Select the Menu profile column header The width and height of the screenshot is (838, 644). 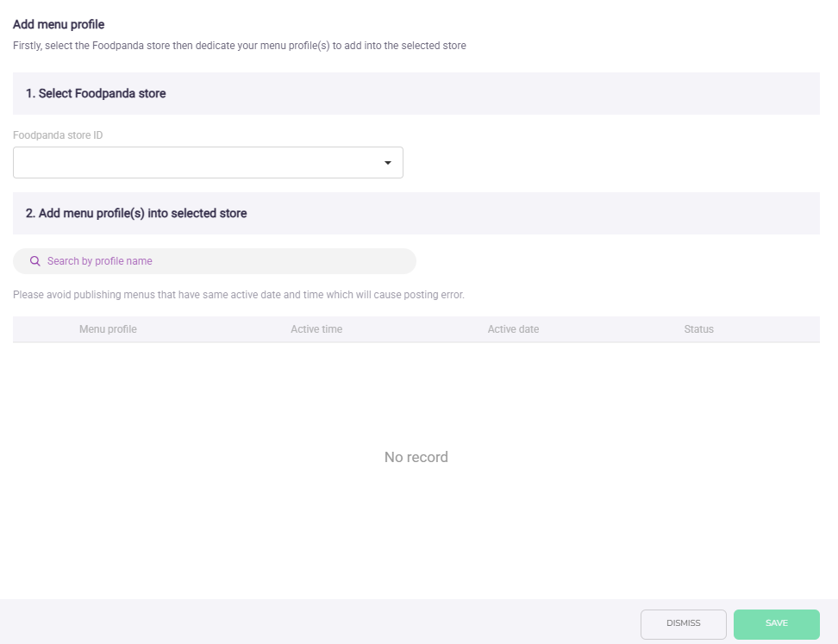(x=108, y=329)
